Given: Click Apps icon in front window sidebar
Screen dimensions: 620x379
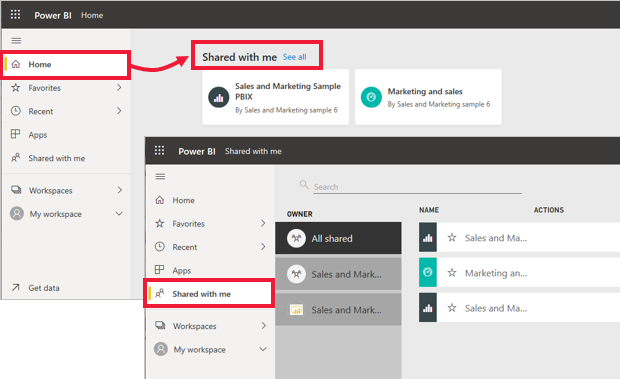Looking at the screenshot, I should 159,270.
